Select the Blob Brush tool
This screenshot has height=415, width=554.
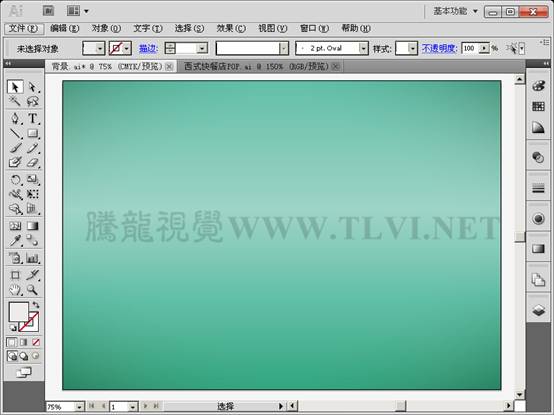click(x=15, y=162)
